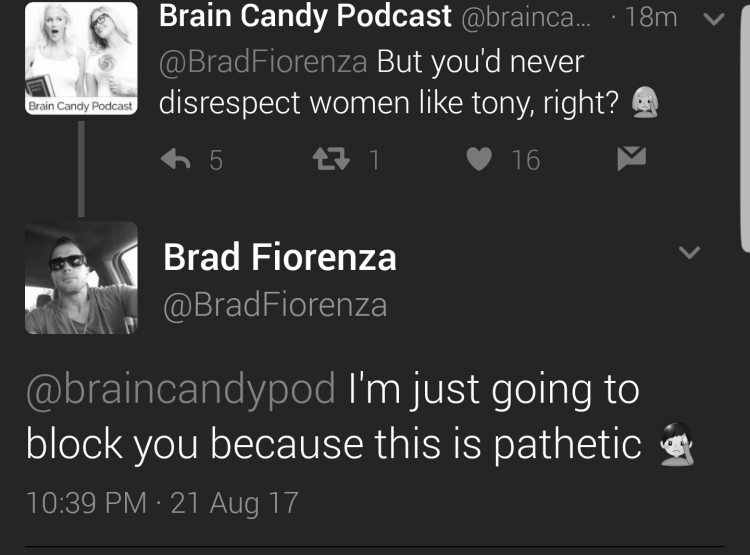Open the @braincandypod mention link

click(181, 390)
